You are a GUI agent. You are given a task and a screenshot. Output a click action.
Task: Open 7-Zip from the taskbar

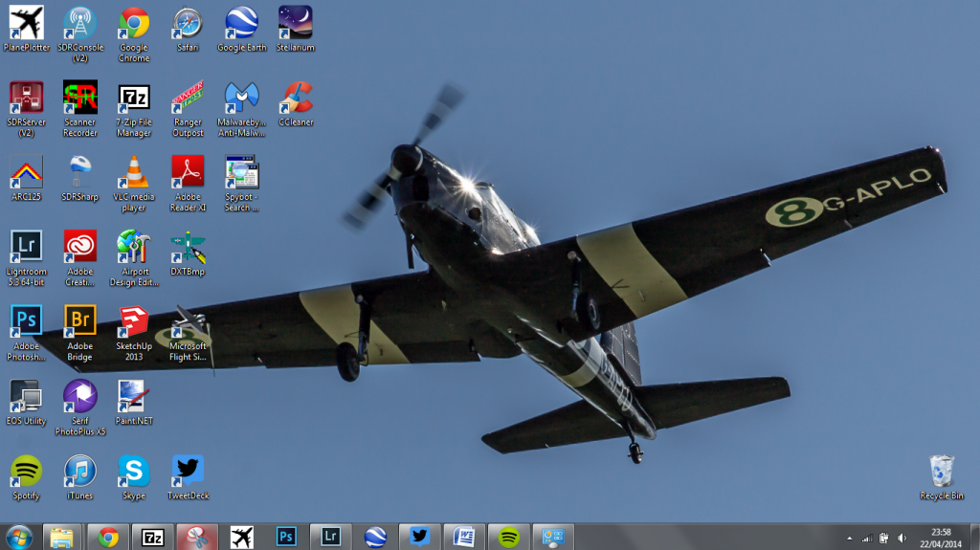click(x=152, y=537)
